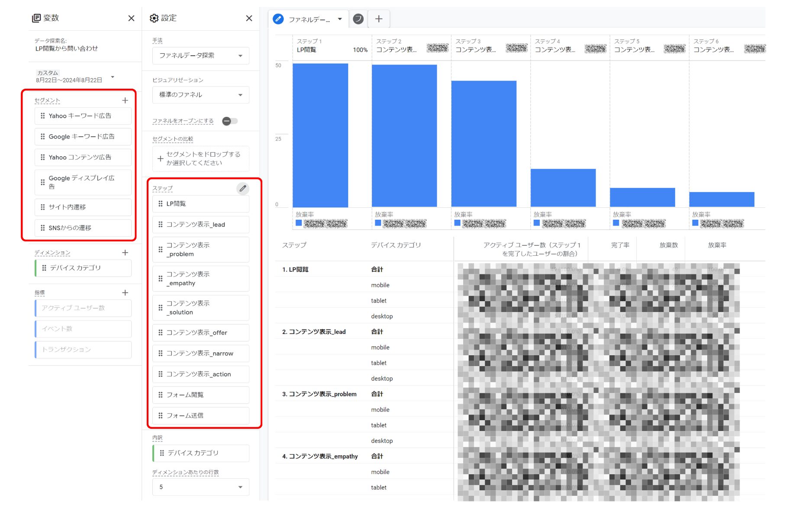Select the コンテンツ表示_solution step
This screenshot has width=812, height=521.
(x=201, y=308)
